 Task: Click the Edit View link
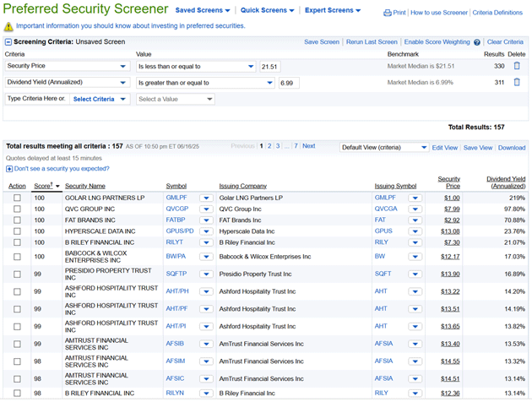click(445, 148)
